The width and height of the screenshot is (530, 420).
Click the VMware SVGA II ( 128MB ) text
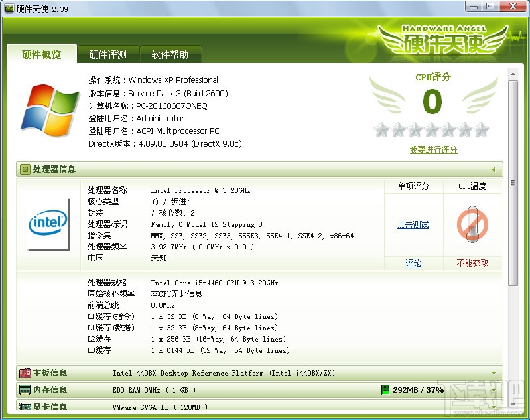pyautogui.click(x=160, y=407)
